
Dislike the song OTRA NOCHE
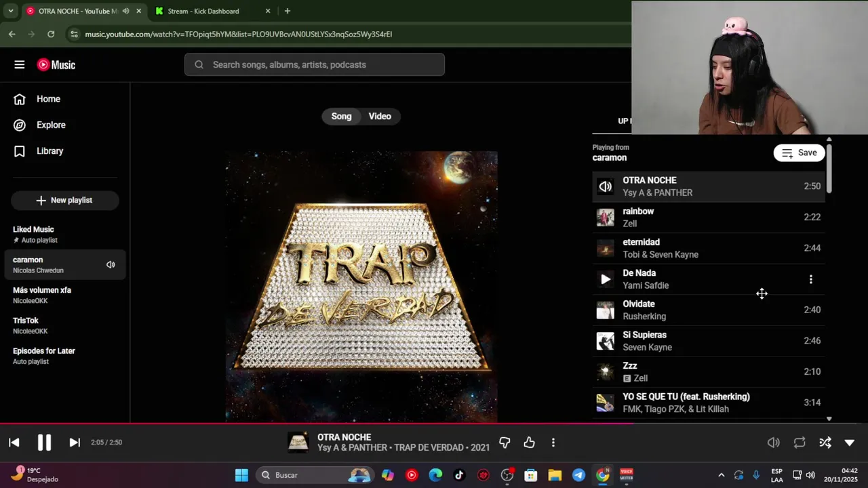pos(505,443)
